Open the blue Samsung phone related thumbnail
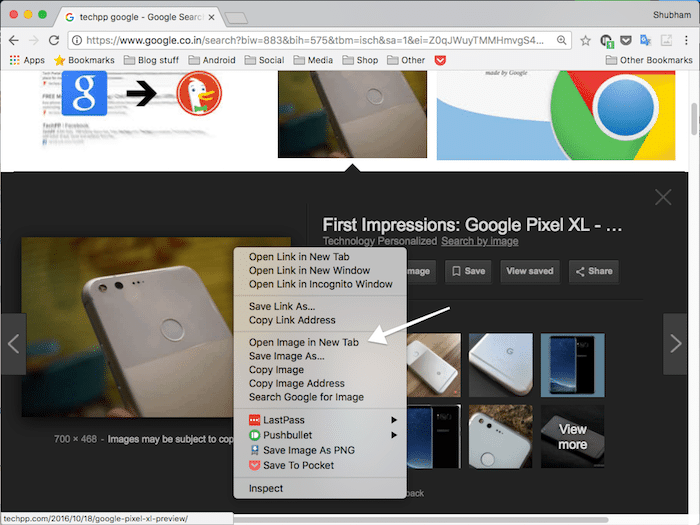700x525 pixels. 572,365
